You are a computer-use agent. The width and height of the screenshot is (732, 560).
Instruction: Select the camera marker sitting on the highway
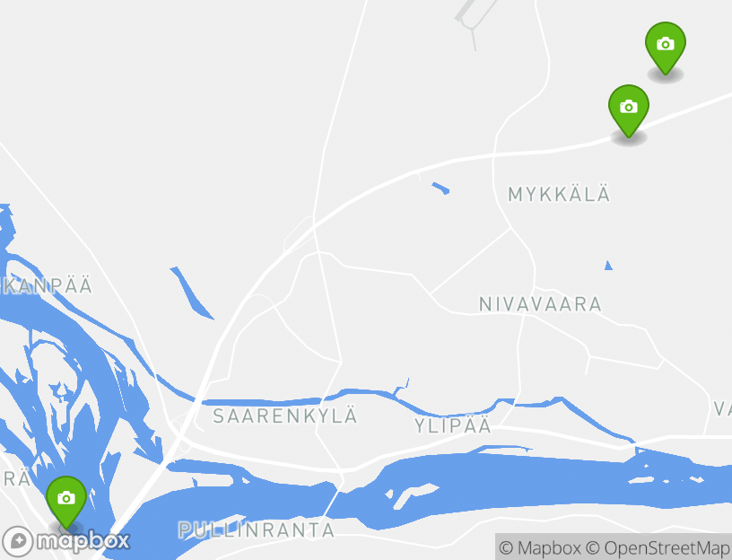coord(628,110)
